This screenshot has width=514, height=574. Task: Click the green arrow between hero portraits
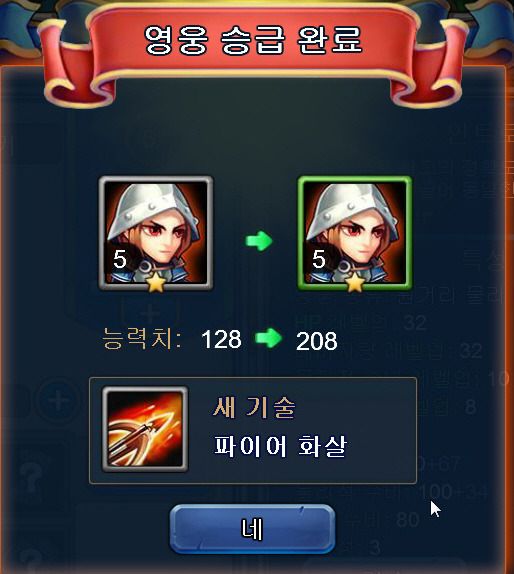click(x=259, y=241)
